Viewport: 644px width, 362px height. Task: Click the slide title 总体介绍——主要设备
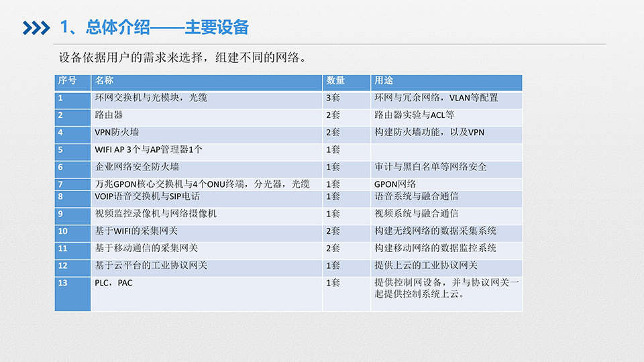154,27
